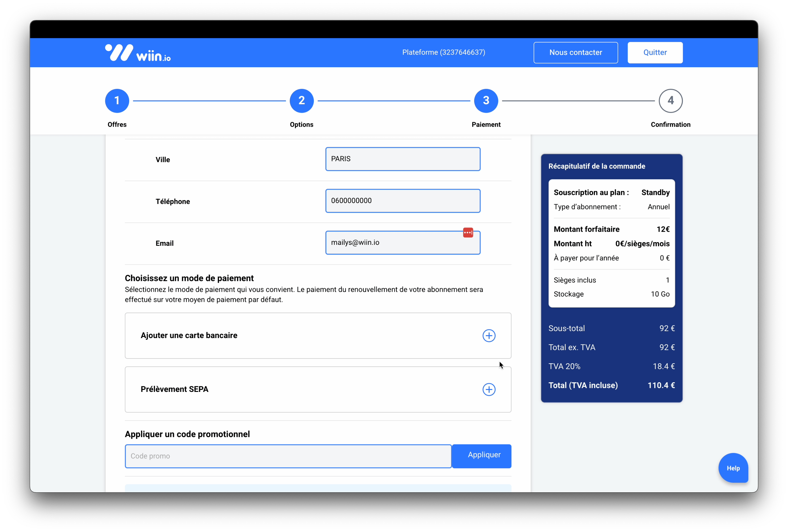Click the Quitter button
This screenshot has width=788, height=532.
click(655, 53)
